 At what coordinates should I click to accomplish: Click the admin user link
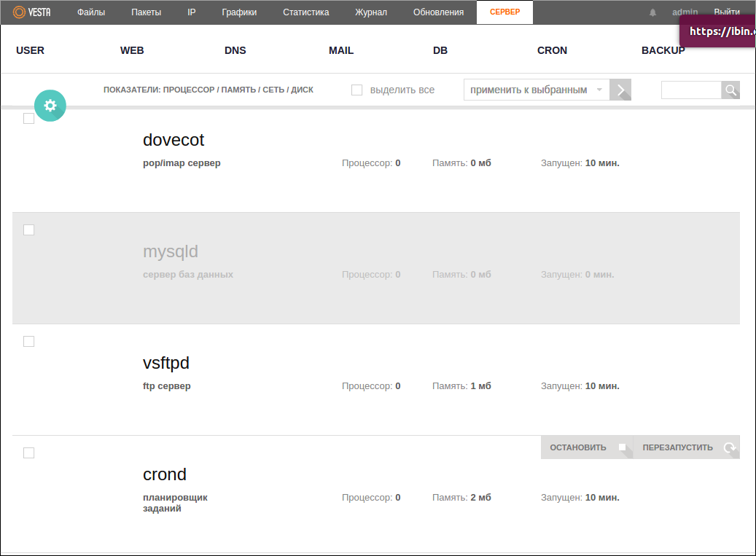(685, 12)
